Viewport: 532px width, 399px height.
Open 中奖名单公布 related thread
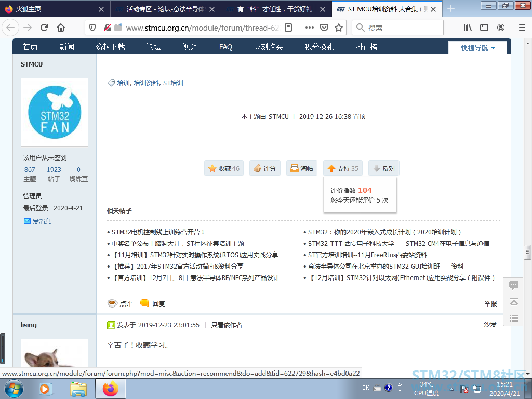pos(178,243)
